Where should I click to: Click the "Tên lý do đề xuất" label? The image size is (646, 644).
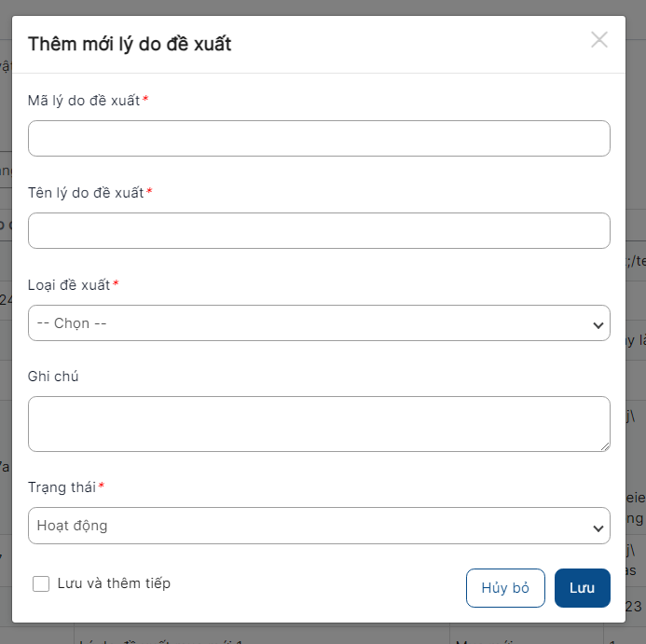point(86,193)
